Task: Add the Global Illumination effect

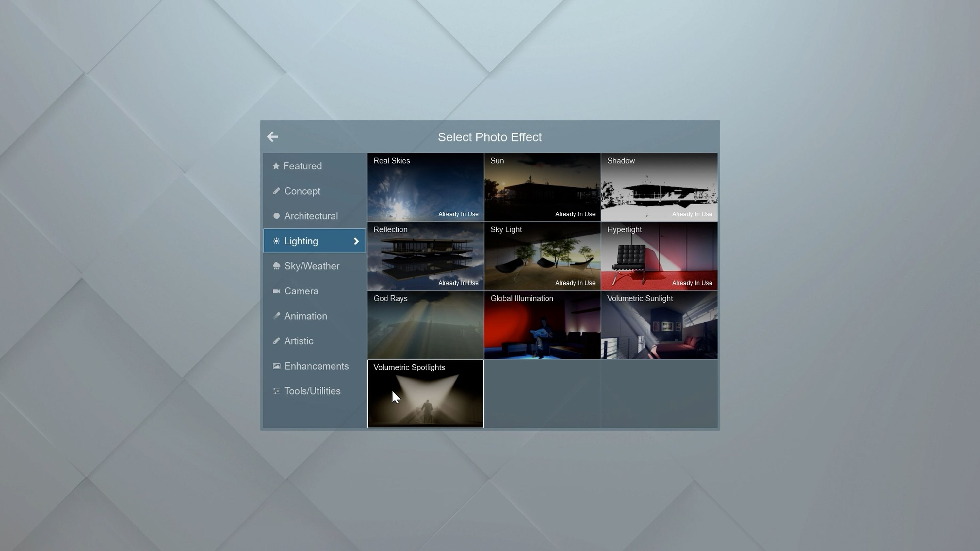Action: click(542, 325)
